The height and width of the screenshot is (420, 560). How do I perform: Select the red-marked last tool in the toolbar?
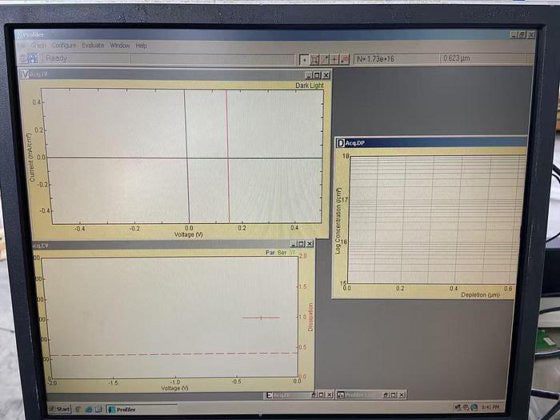(344, 60)
